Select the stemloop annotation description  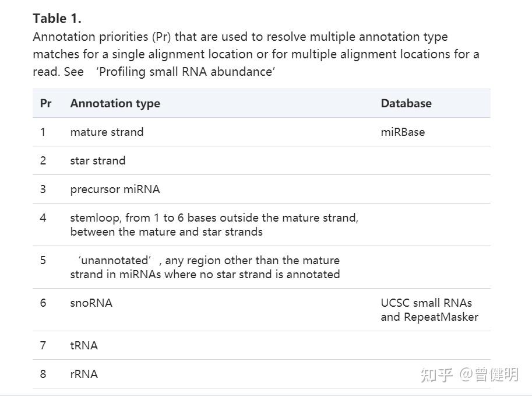[214, 225]
